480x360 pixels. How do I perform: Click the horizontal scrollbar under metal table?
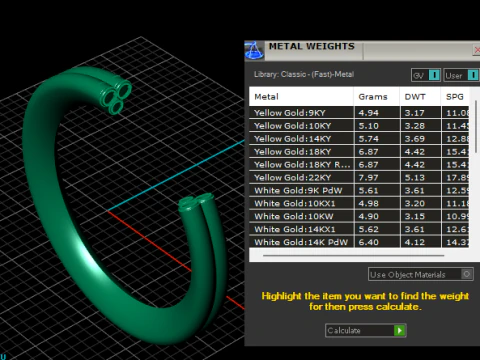(x=353, y=256)
